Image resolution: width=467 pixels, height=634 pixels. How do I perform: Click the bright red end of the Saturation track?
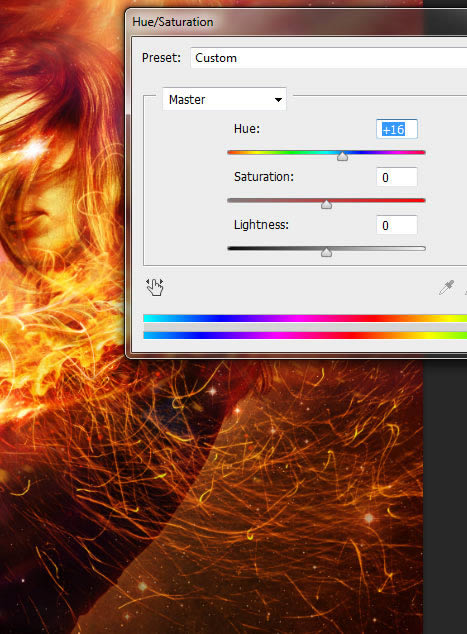tap(416, 201)
